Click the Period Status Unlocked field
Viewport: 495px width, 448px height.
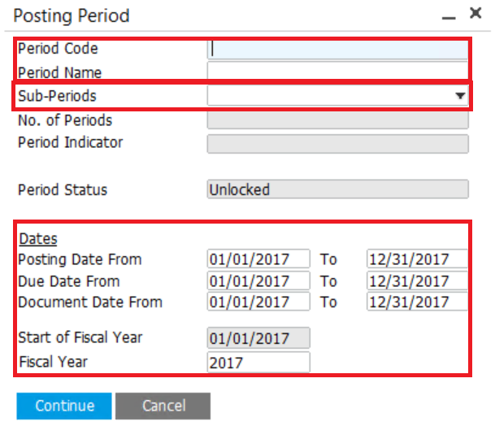[337, 189]
